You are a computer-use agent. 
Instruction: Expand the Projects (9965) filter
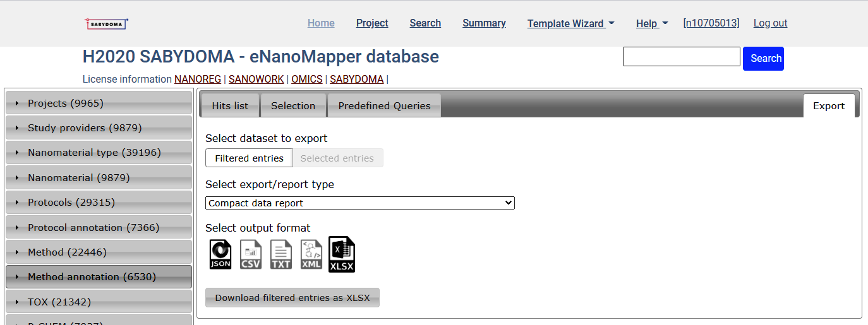click(99, 103)
